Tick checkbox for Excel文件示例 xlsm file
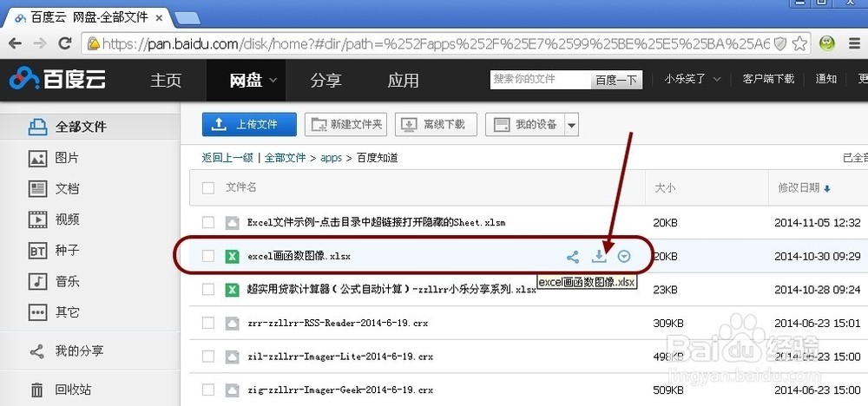 pyautogui.click(x=208, y=223)
